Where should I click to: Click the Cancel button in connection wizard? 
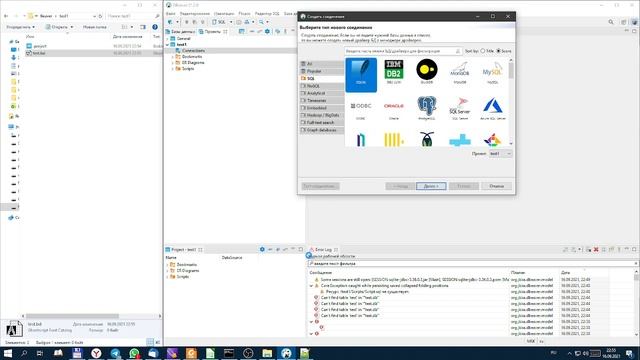496,186
